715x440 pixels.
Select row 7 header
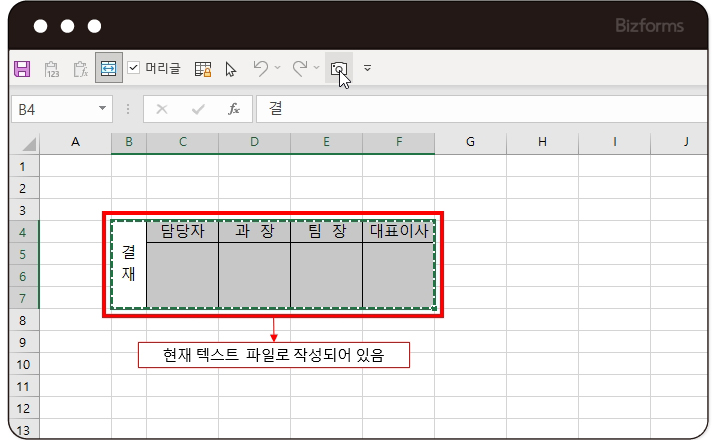click(x=23, y=298)
